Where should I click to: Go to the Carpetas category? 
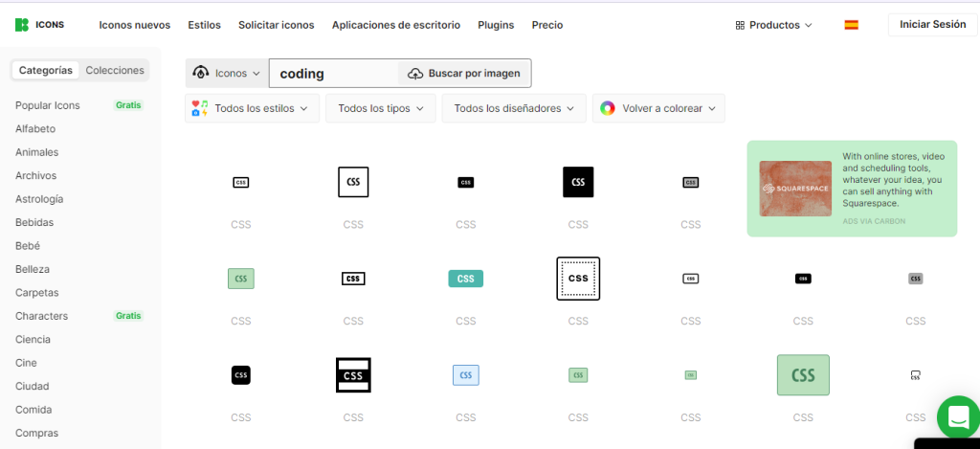[37, 293]
